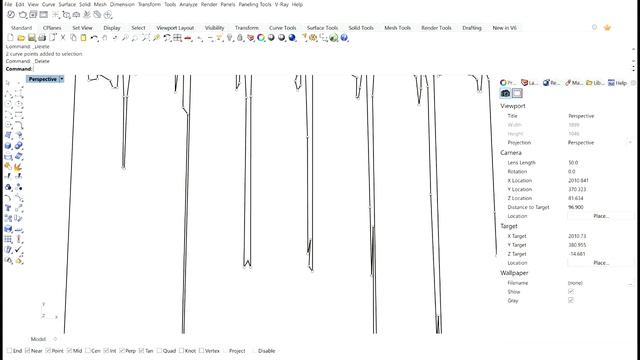Switch to the Curve Tools toolbar tab
This screenshot has height=360, width=640.
(x=282, y=28)
